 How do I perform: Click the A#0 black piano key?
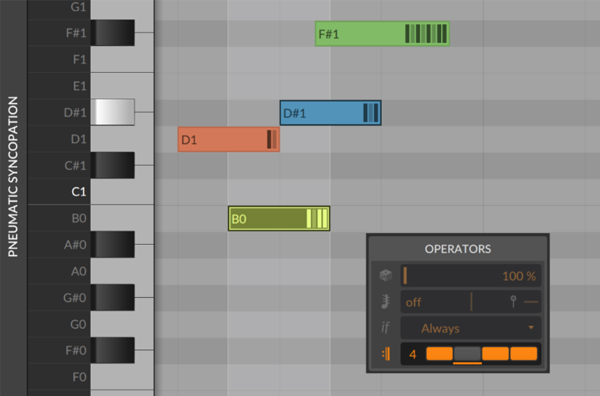(x=112, y=244)
